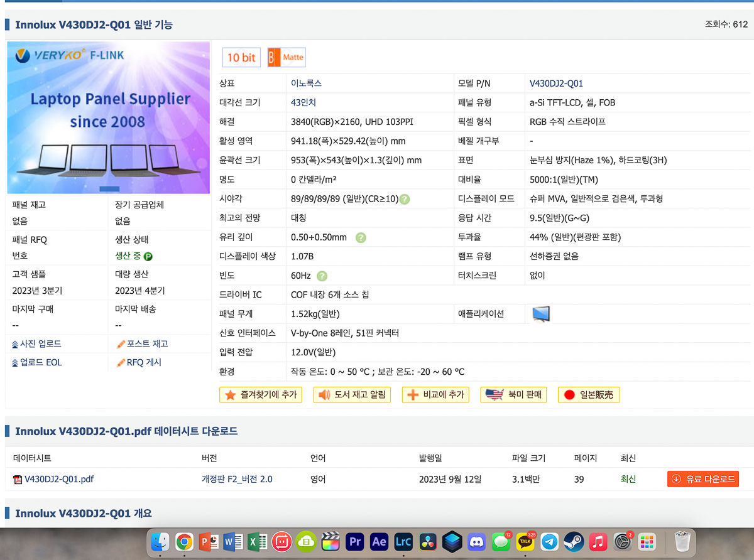The width and height of the screenshot is (754, 560).
Task: Click the 9.5(일반)(G~G) response time value
Action: click(x=560, y=218)
